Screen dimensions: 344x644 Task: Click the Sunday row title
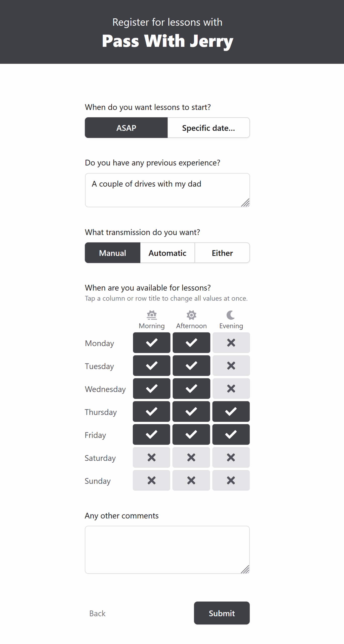pos(98,481)
